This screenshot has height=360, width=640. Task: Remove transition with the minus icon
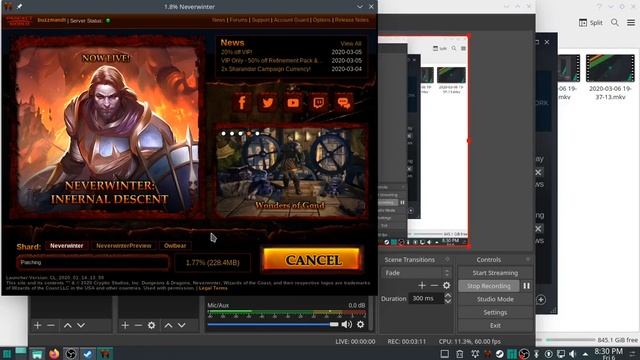(x=434, y=285)
